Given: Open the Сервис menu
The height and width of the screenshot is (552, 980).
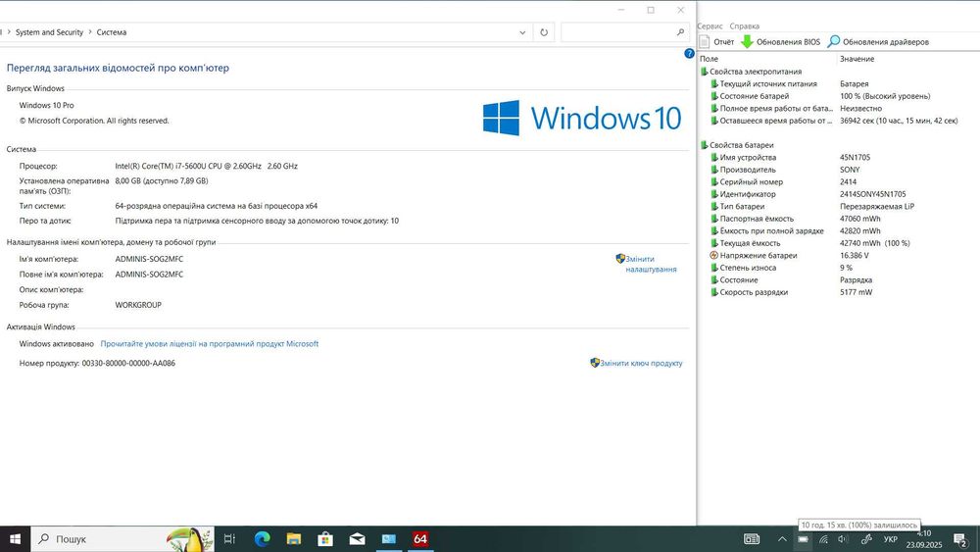Looking at the screenshot, I should click(x=710, y=26).
